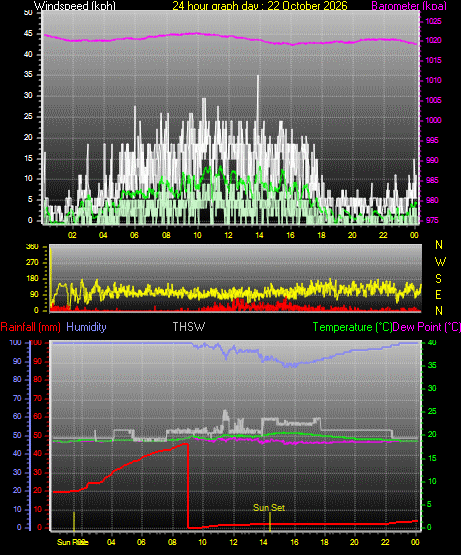461x555 pixels.
Task: Click the 40 value on the green temperature axis
Action: [x=432, y=342]
